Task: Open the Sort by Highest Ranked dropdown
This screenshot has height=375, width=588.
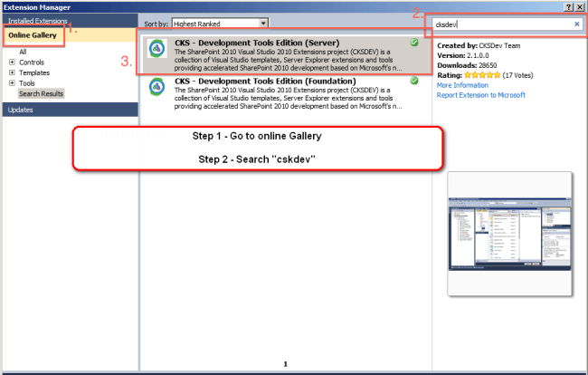Action: click(x=220, y=24)
